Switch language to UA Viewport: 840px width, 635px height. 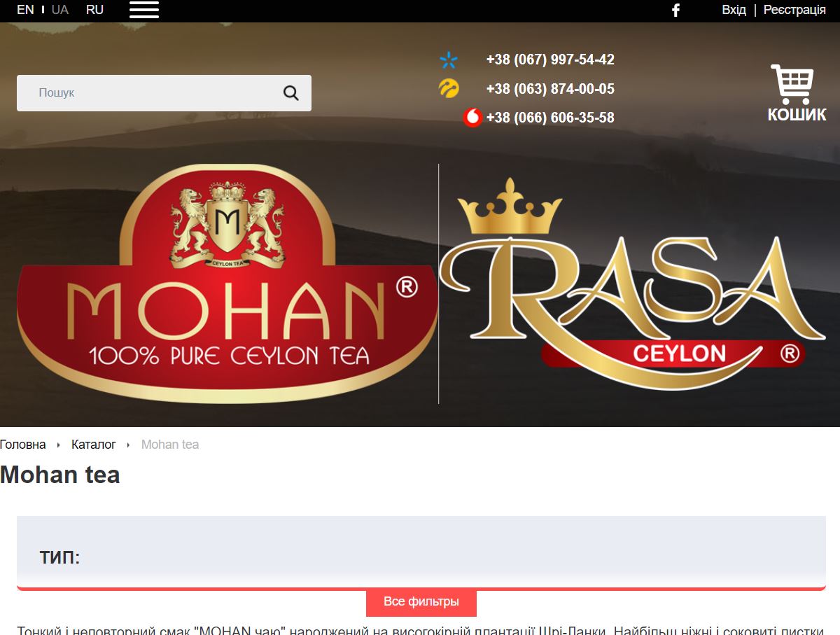pos(60,10)
